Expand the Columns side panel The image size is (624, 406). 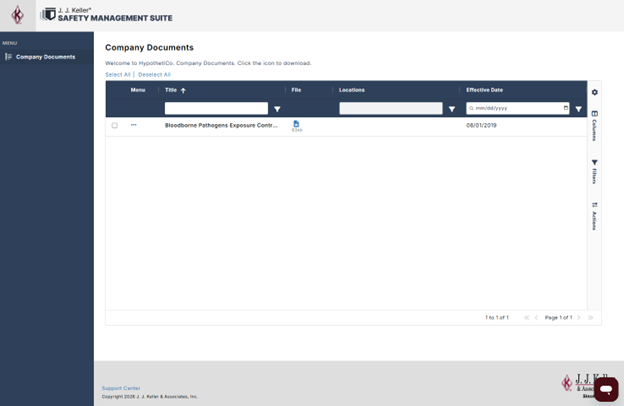[595, 125]
